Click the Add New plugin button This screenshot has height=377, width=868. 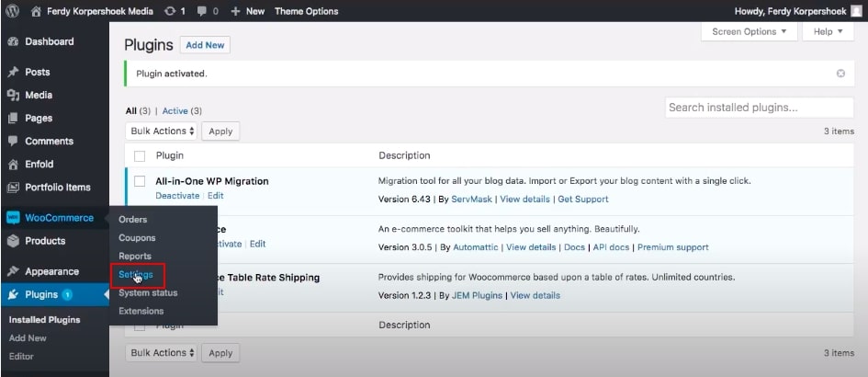tap(205, 45)
